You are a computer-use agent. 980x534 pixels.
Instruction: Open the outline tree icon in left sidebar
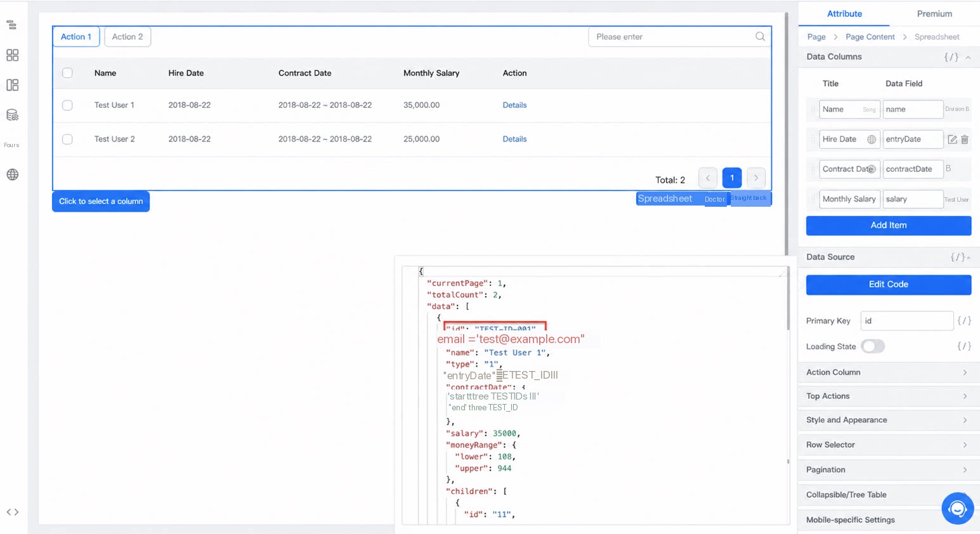(x=11, y=25)
